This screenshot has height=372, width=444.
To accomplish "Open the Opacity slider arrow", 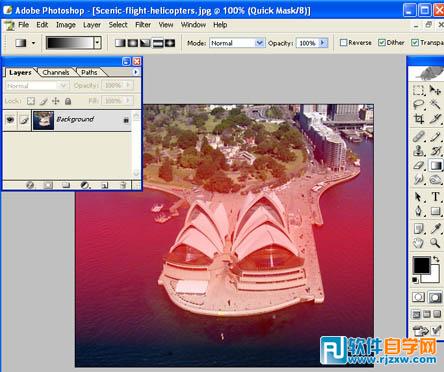I will click(323, 43).
